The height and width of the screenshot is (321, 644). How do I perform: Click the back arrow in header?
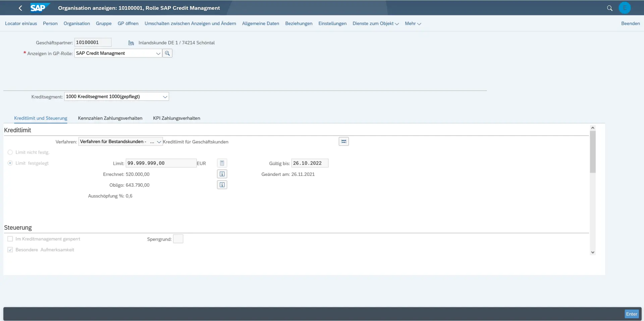(20, 8)
